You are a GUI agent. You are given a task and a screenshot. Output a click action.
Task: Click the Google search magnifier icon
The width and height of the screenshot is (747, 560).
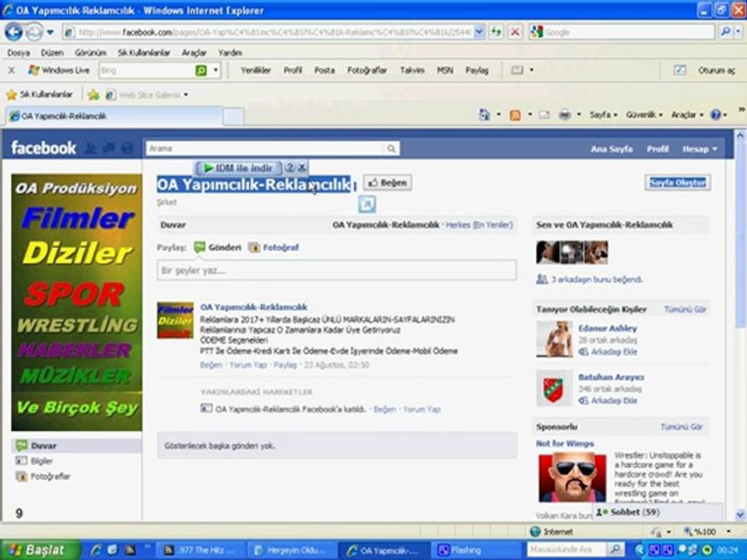point(725,32)
